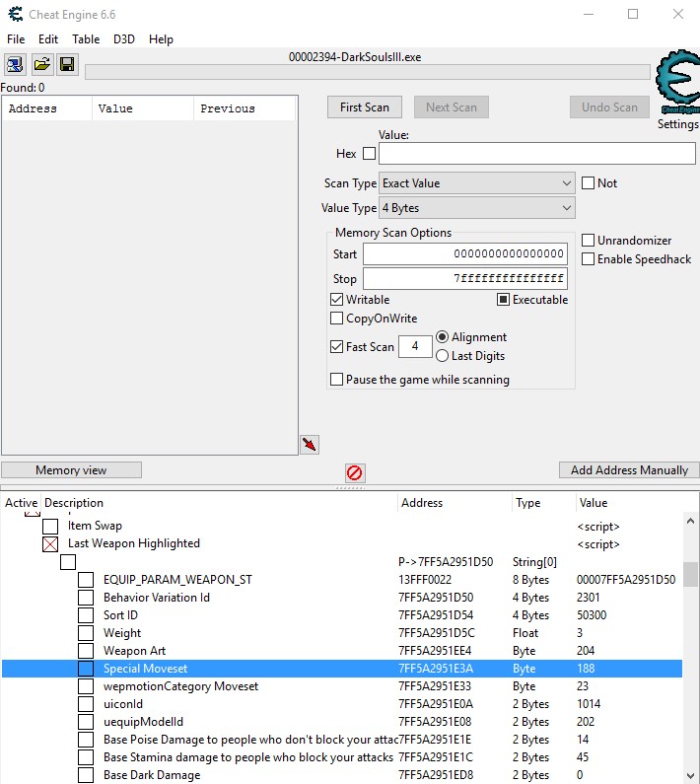Select the Weapon Art value 204
This screenshot has height=784, width=700.
tap(586, 651)
